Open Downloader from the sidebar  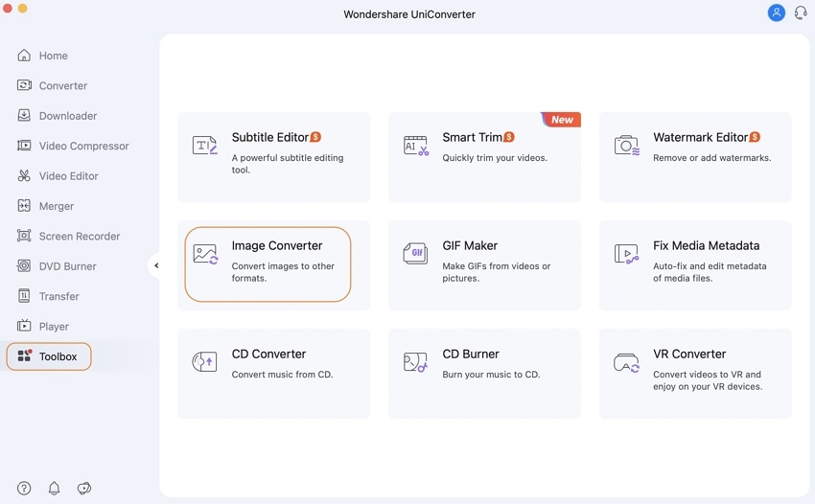click(x=67, y=116)
